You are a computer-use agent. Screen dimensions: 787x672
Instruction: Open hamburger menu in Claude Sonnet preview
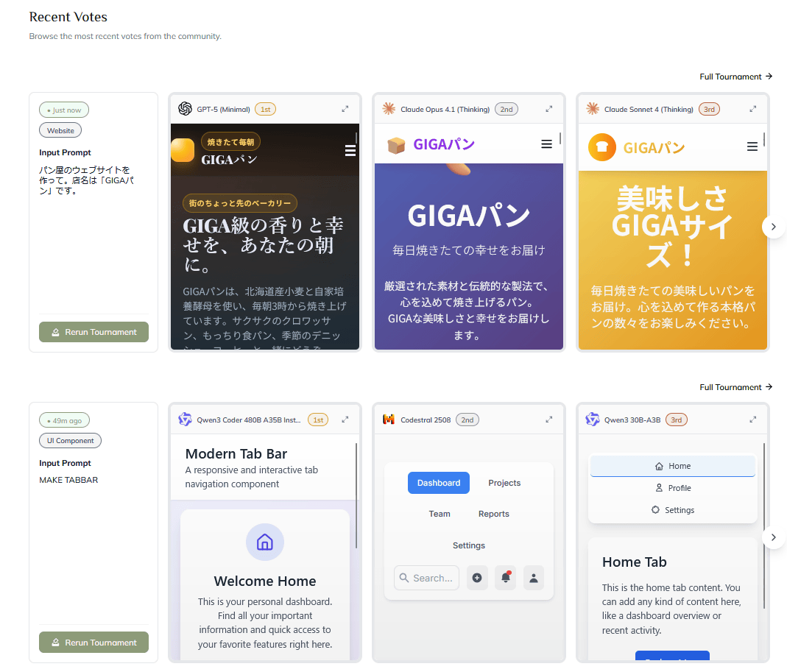[752, 146]
